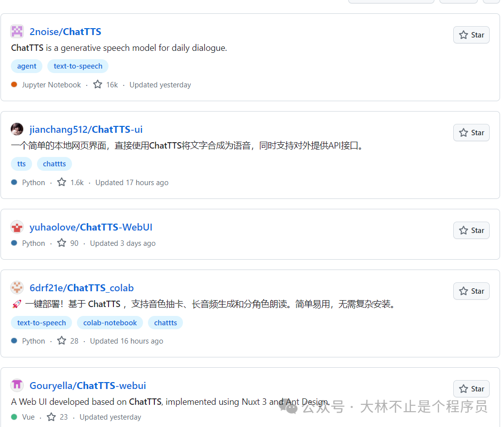This screenshot has height=427, width=504.
Task: Click the Nuxt 3 and Ant Design description
Action: point(170,402)
